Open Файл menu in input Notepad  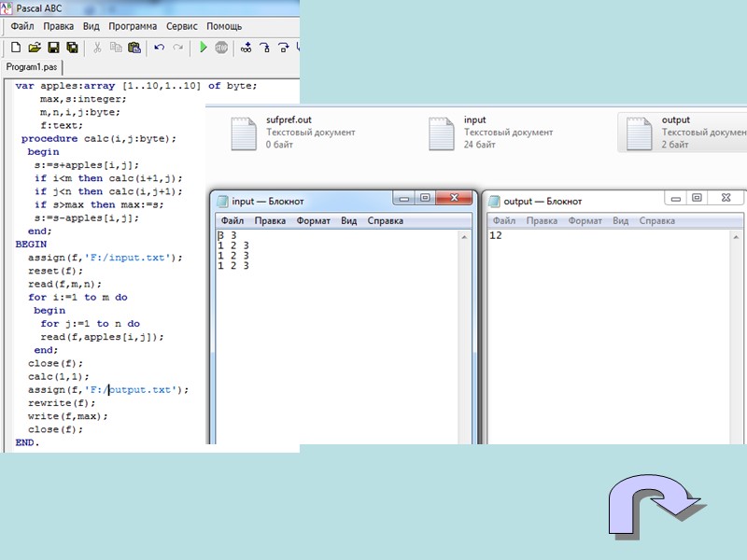tap(233, 221)
